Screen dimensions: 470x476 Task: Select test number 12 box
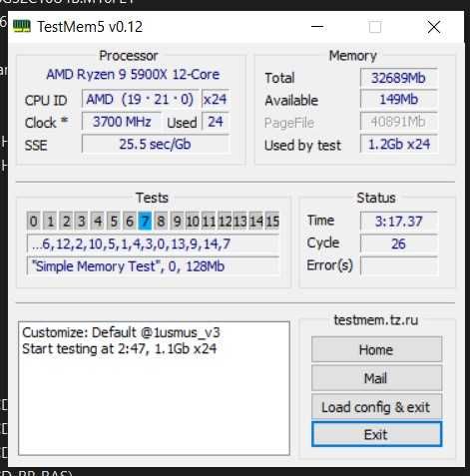click(225, 221)
